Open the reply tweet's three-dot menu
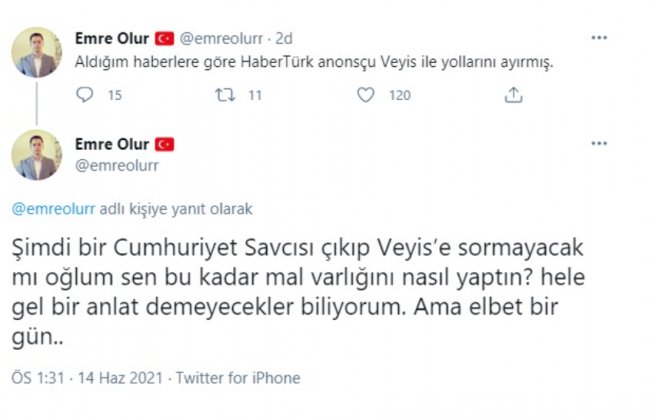Viewport: 652px width, 420px height. point(599,143)
